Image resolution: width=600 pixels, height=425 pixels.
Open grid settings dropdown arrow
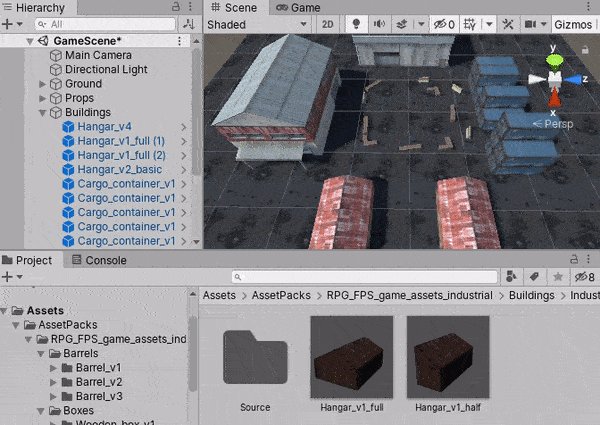click(489, 24)
